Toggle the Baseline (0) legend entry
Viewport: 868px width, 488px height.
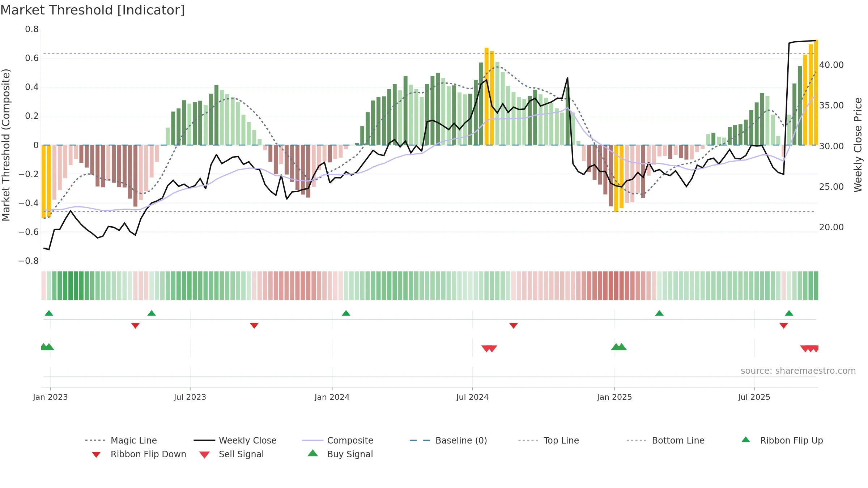448,440
